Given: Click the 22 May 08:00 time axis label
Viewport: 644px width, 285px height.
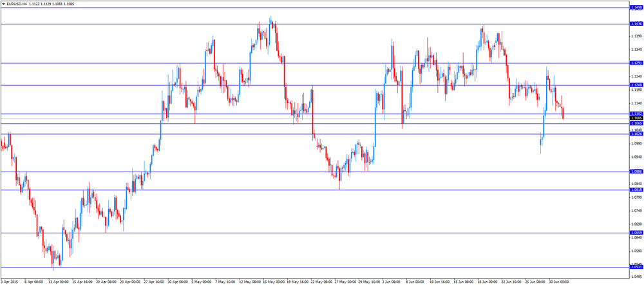Looking at the screenshot, I should point(321,282).
